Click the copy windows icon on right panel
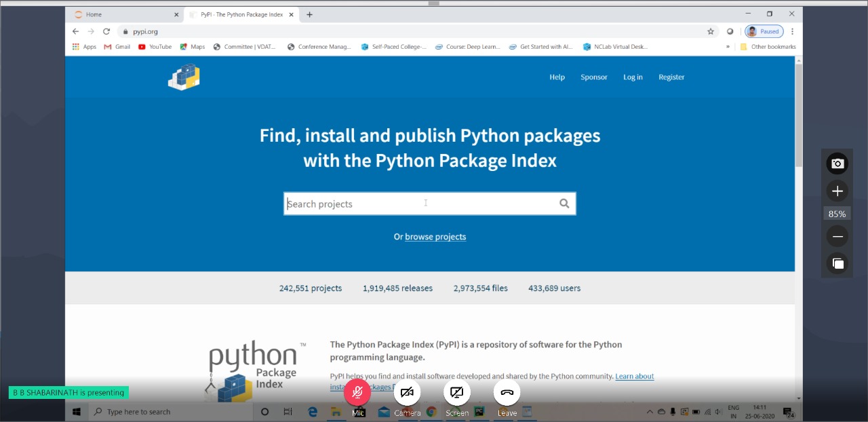 pos(837,263)
